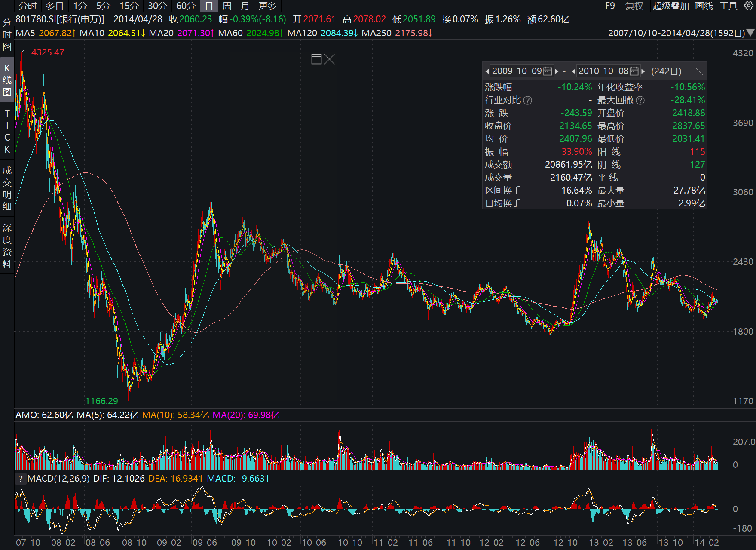This screenshot has height=550, width=756.
Task: Expand the date range dropdown triangle
Action: click(x=751, y=33)
